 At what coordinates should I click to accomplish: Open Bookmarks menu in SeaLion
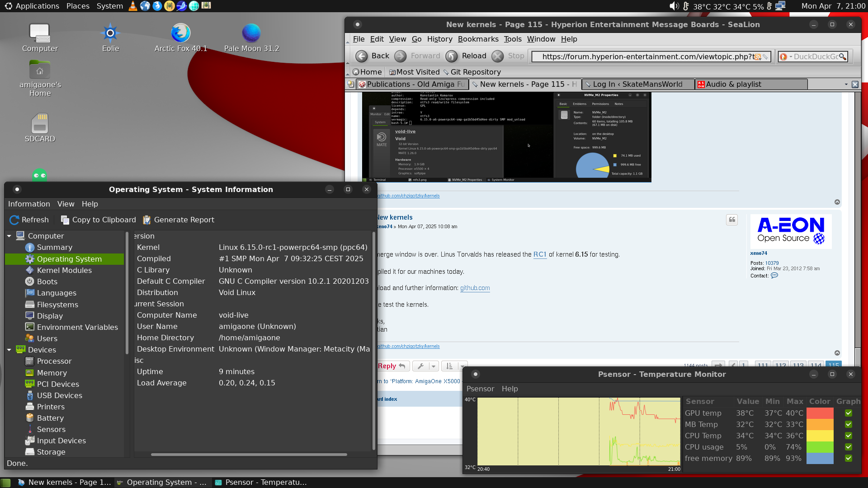[x=478, y=39]
